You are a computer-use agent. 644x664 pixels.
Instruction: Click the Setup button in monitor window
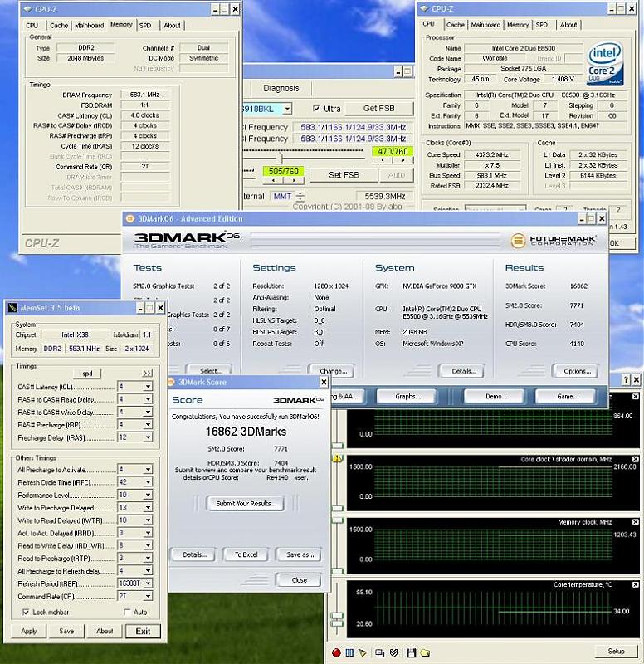click(616, 652)
